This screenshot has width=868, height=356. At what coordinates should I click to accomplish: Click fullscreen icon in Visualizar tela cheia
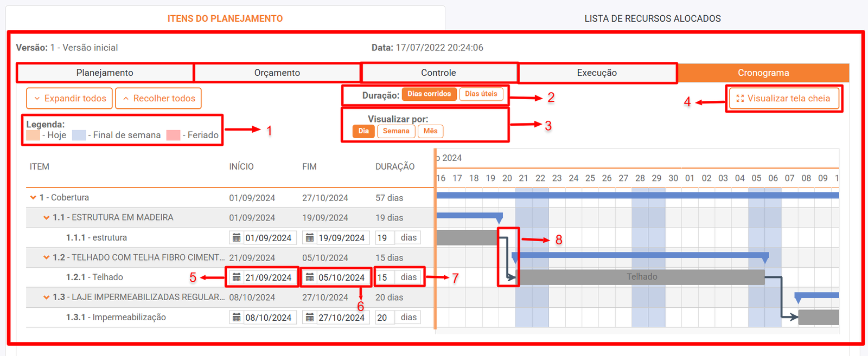tap(740, 99)
